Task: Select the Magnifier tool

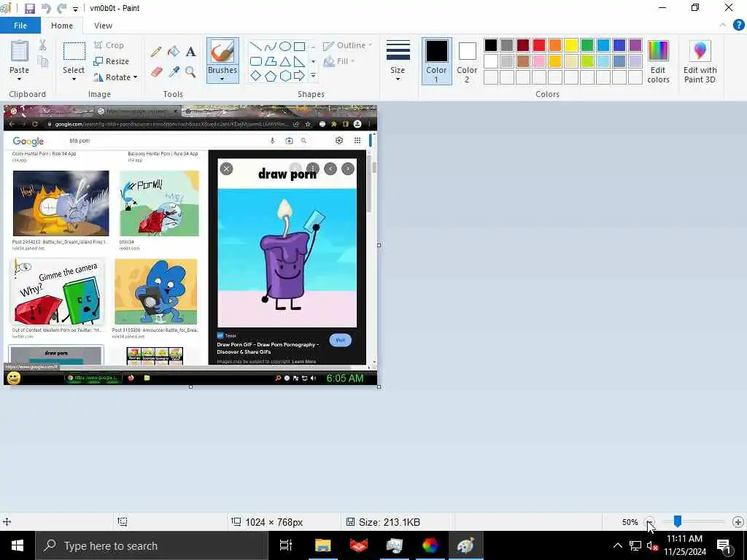Action: (x=190, y=72)
